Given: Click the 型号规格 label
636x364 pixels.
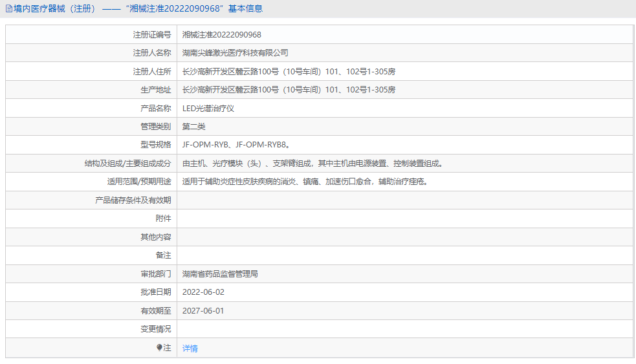Looking at the screenshot, I should click(156, 145).
